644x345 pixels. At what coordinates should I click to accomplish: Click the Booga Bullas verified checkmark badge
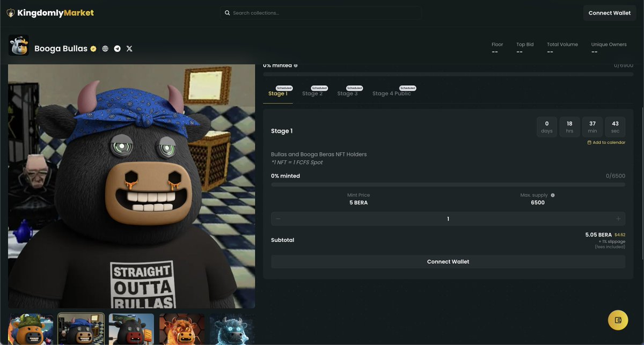tap(93, 48)
